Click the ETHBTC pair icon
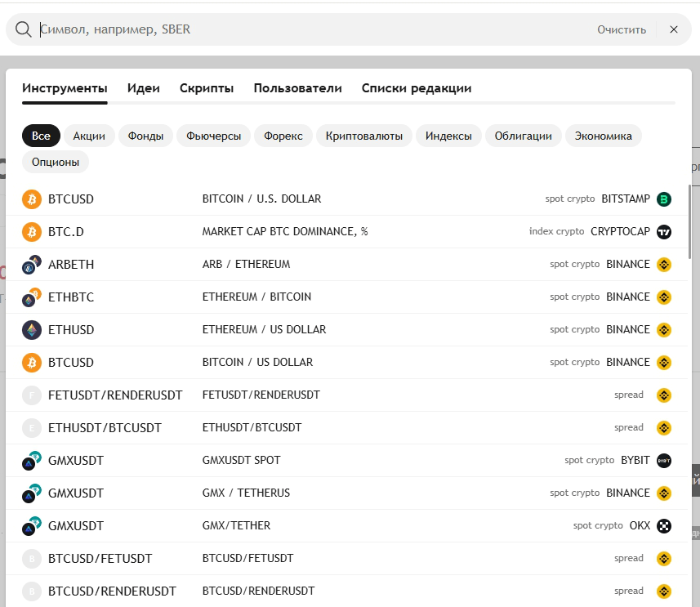 [x=32, y=297]
